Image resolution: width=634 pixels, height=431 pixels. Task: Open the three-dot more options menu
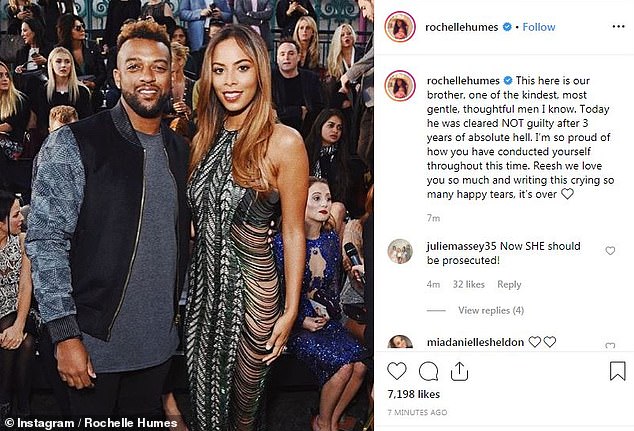point(618,27)
